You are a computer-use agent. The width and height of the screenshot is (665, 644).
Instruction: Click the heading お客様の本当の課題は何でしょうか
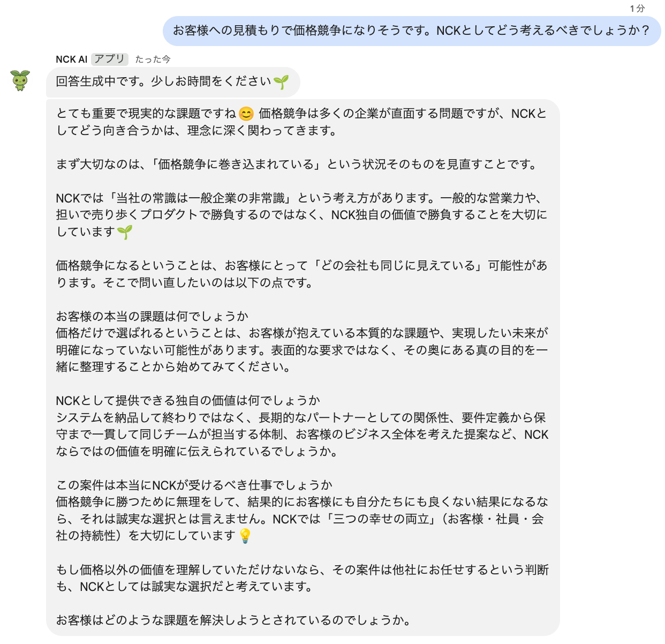point(153,316)
